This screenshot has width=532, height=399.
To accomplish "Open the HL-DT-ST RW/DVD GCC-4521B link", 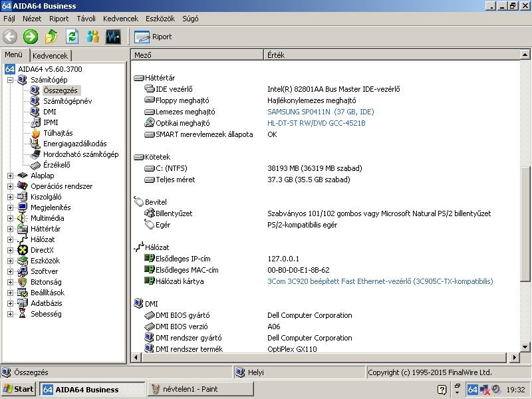I will tap(317, 123).
